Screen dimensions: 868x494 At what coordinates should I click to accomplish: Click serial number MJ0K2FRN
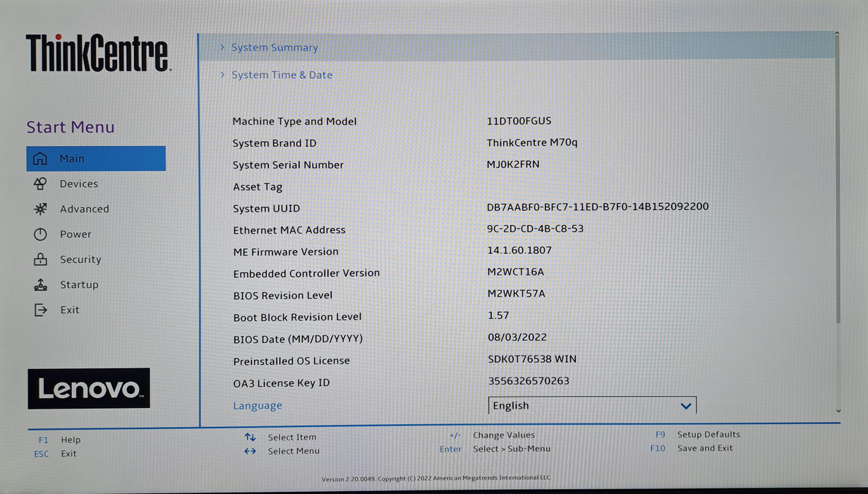click(x=514, y=164)
